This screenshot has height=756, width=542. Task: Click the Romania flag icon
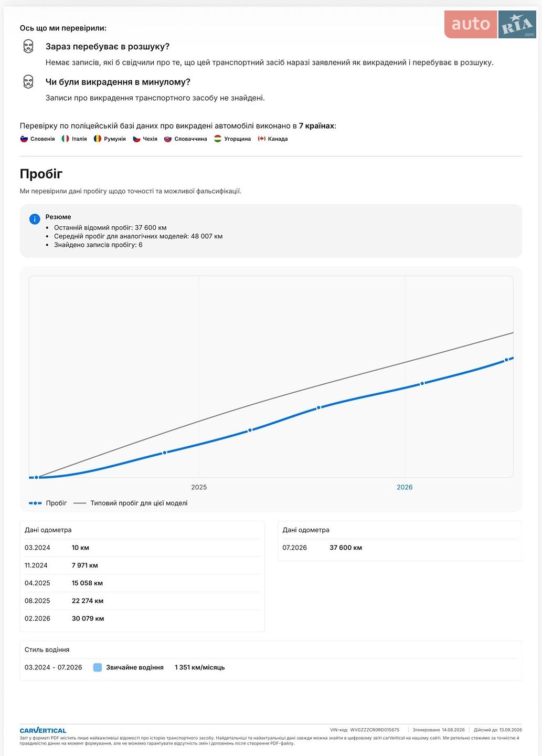pos(97,139)
